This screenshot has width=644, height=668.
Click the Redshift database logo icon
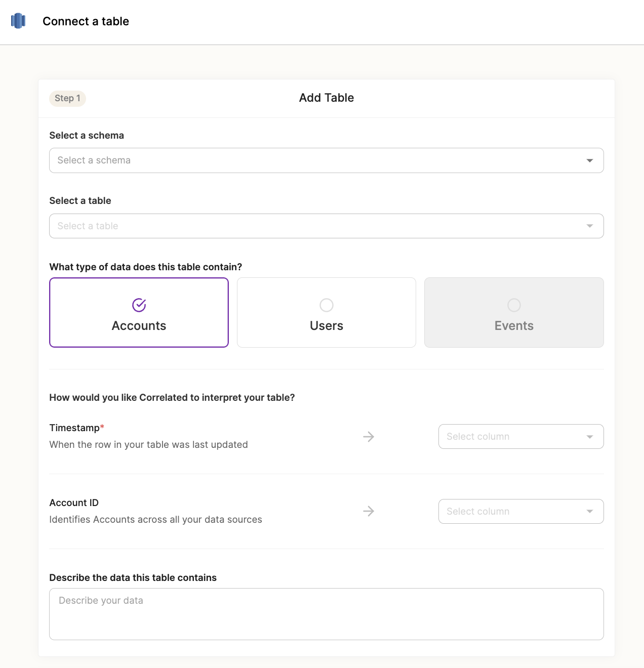(18, 21)
